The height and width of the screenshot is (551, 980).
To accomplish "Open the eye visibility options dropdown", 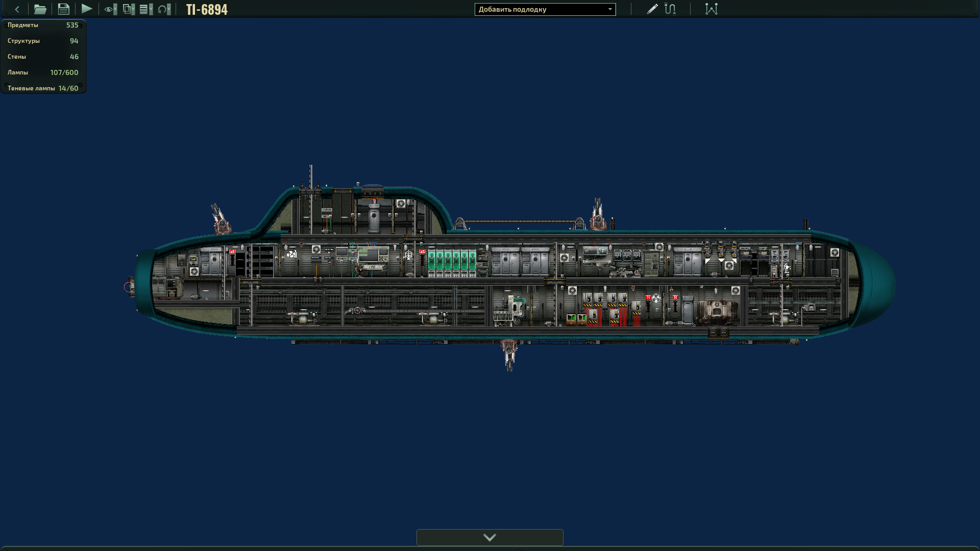I will pos(111,9).
